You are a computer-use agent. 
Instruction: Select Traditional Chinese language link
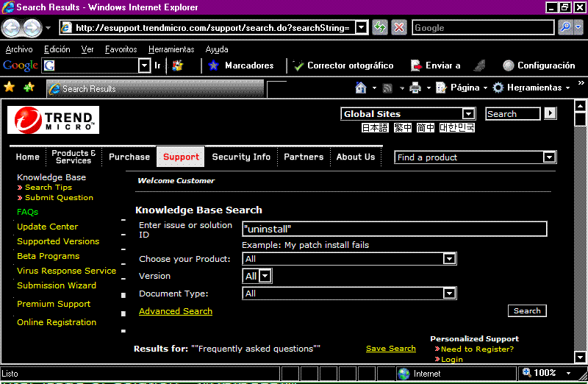click(402, 127)
